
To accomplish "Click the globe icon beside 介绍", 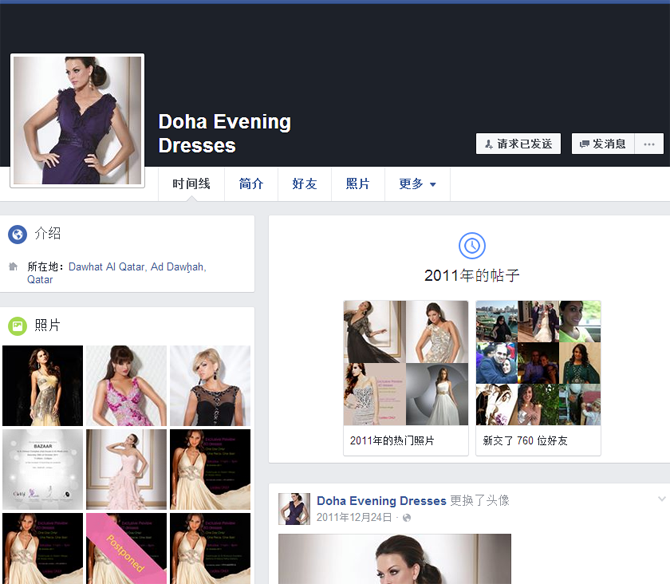I will [17, 234].
